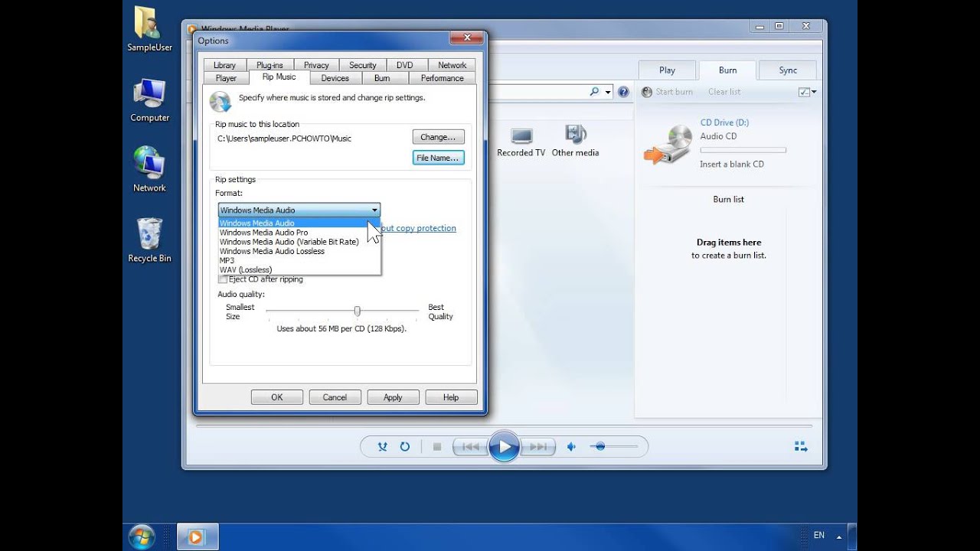This screenshot has width=980, height=551.
Task: Switch to the Security tab
Action: point(363,65)
